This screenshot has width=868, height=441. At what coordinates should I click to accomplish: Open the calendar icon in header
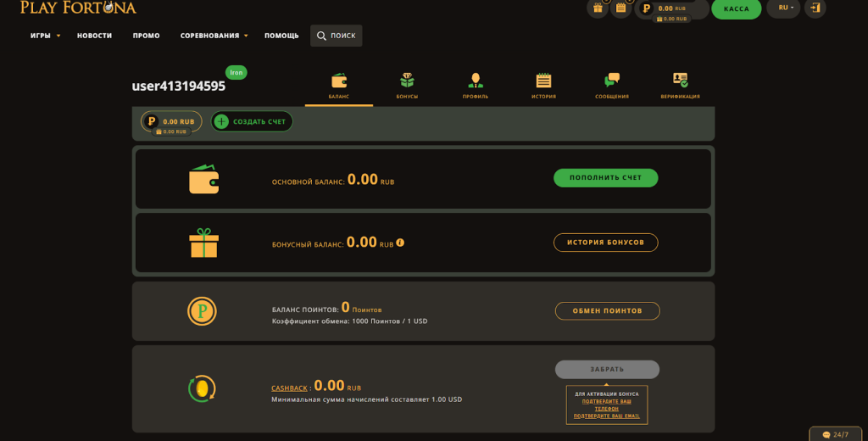(621, 8)
